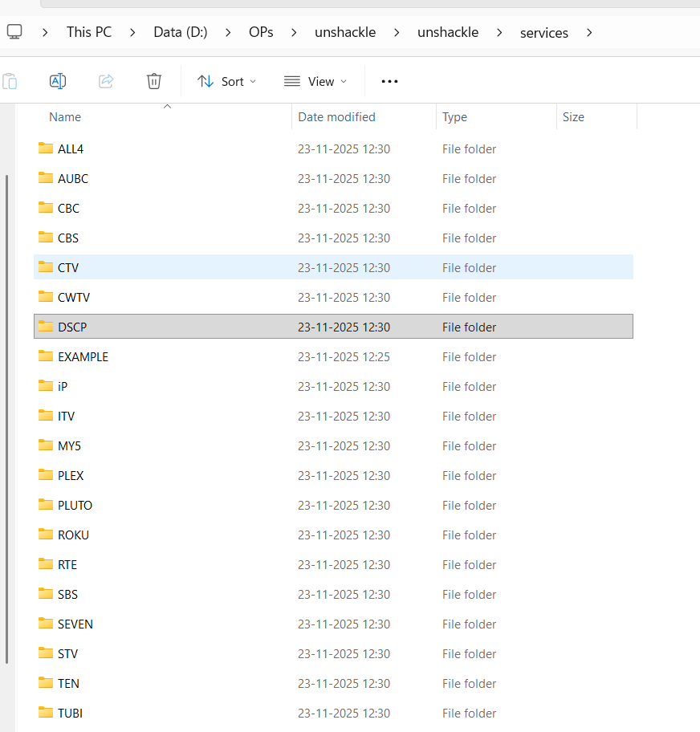Open the See more ellipsis menu
Image resolution: width=700 pixels, height=732 pixels.
[389, 81]
